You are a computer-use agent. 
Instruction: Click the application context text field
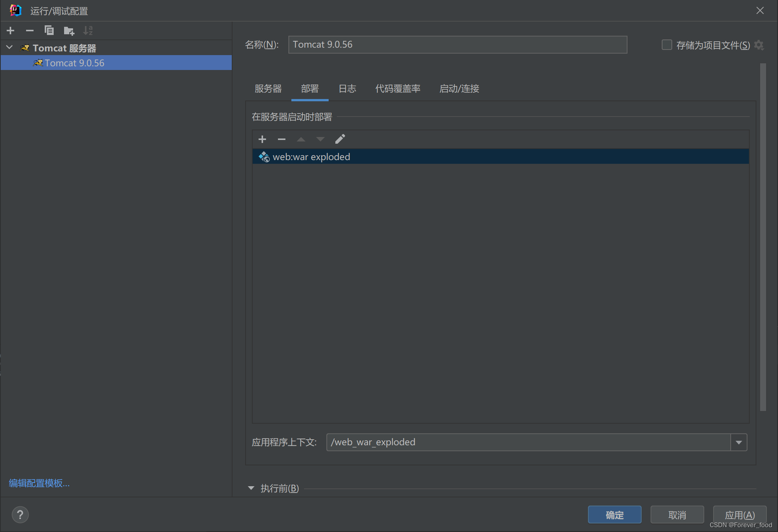click(x=528, y=442)
